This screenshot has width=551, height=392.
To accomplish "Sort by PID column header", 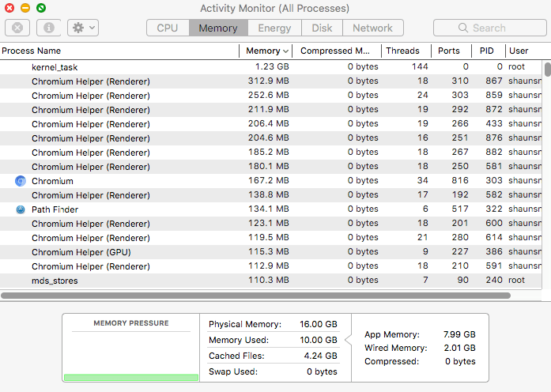I will click(488, 51).
